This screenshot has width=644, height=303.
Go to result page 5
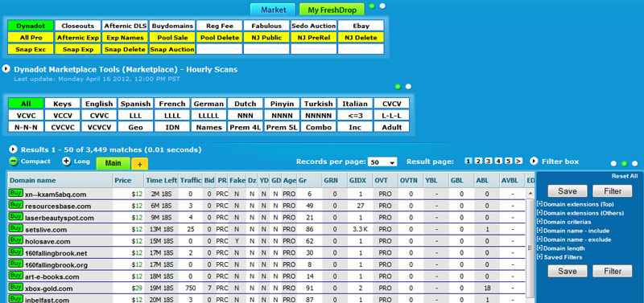click(509, 161)
